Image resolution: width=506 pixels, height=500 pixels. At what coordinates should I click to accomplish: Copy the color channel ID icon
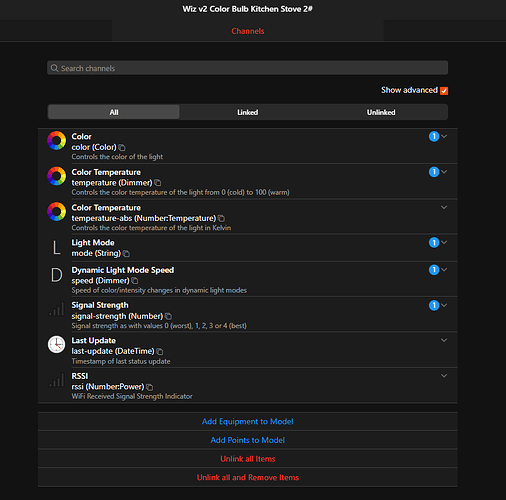click(x=122, y=147)
